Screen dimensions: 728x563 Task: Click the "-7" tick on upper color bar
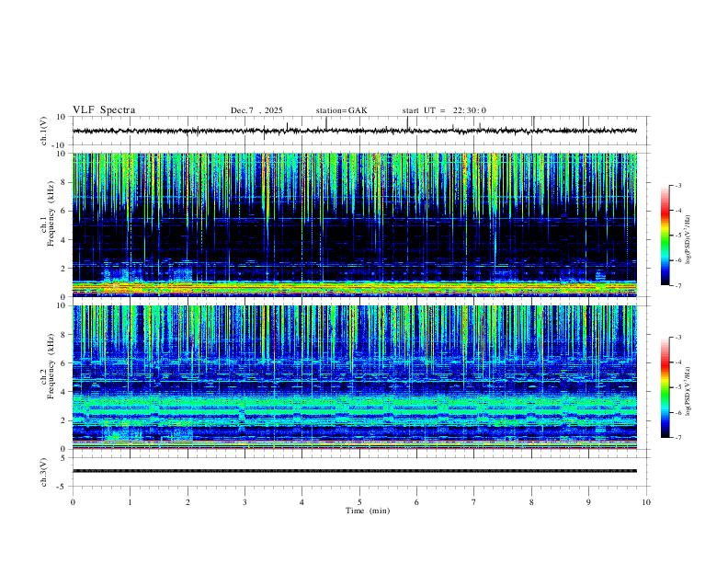pyautogui.click(x=677, y=286)
